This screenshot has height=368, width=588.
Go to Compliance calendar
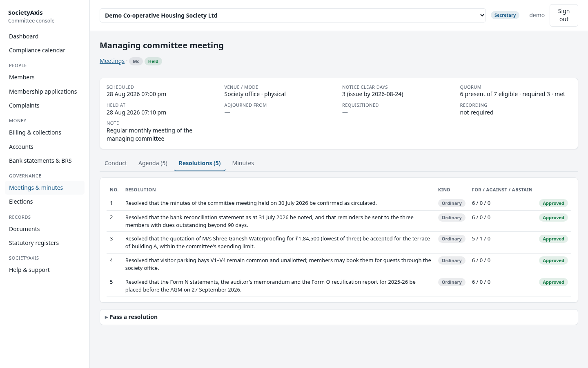pyautogui.click(x=45, y=50)
